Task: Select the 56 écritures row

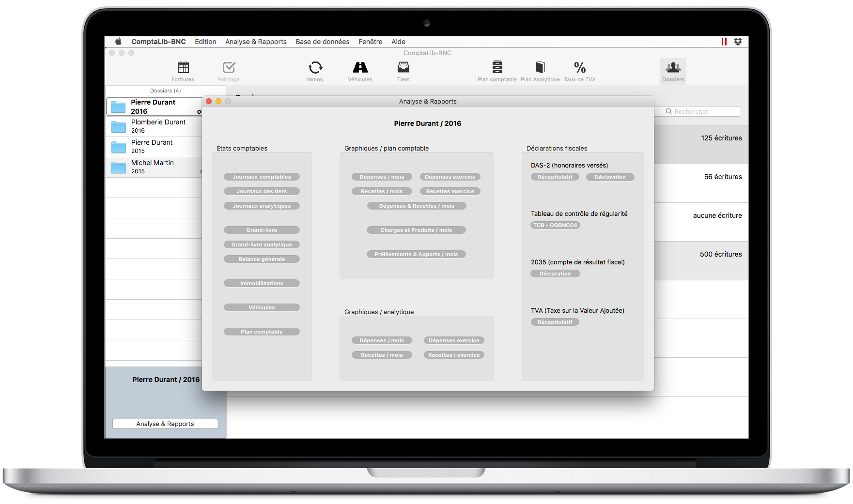Action: coord(701,183)
